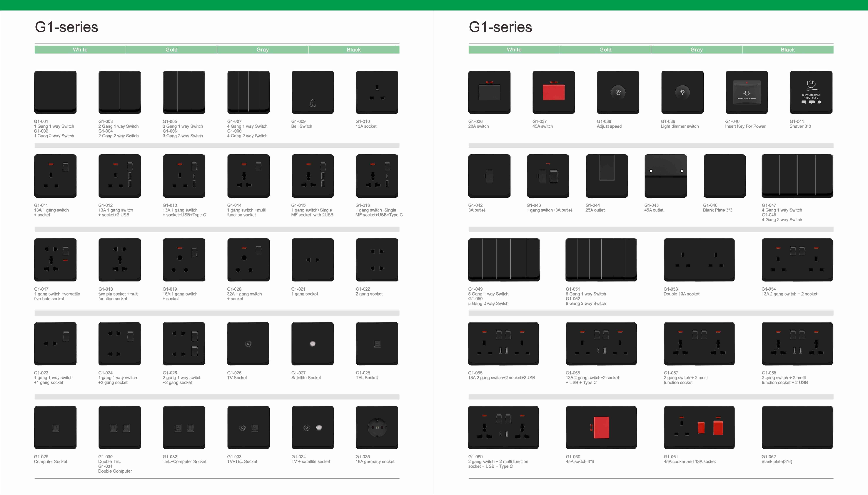
Task: Click the G1-017 versatile five-hole socket image
Action: [55, 260]
